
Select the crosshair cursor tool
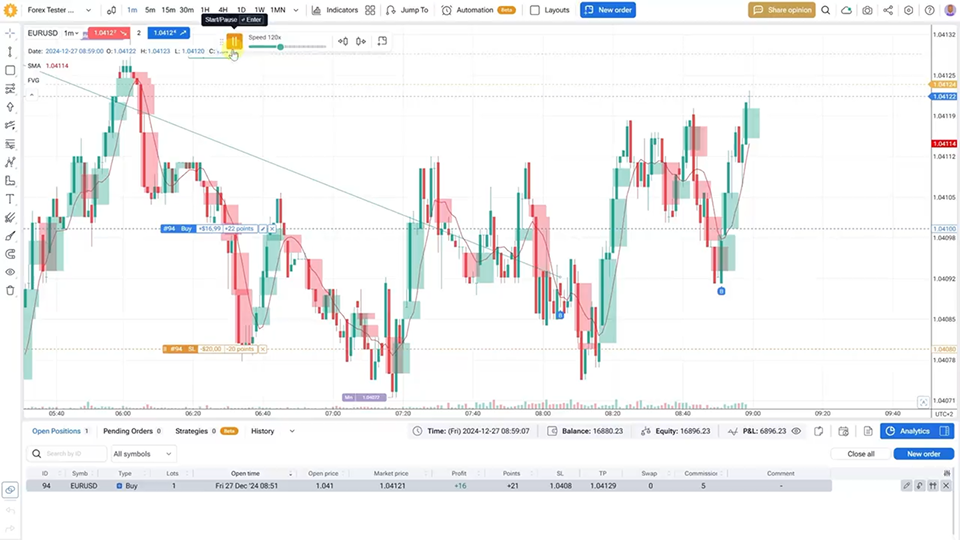click(10, 33)
